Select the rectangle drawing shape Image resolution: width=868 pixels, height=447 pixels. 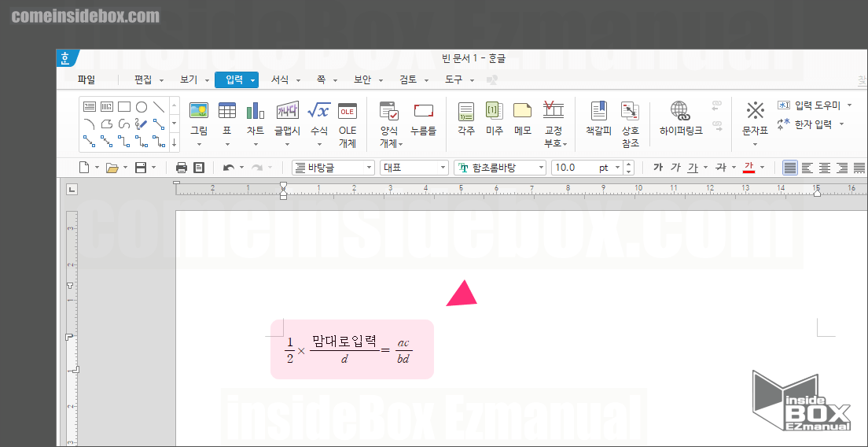[x=124, y=107]
